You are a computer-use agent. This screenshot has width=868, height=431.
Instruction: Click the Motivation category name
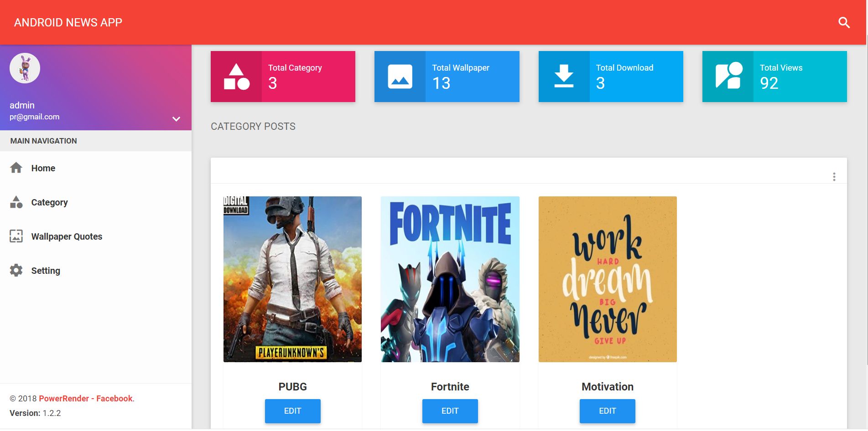click(608, 387)
